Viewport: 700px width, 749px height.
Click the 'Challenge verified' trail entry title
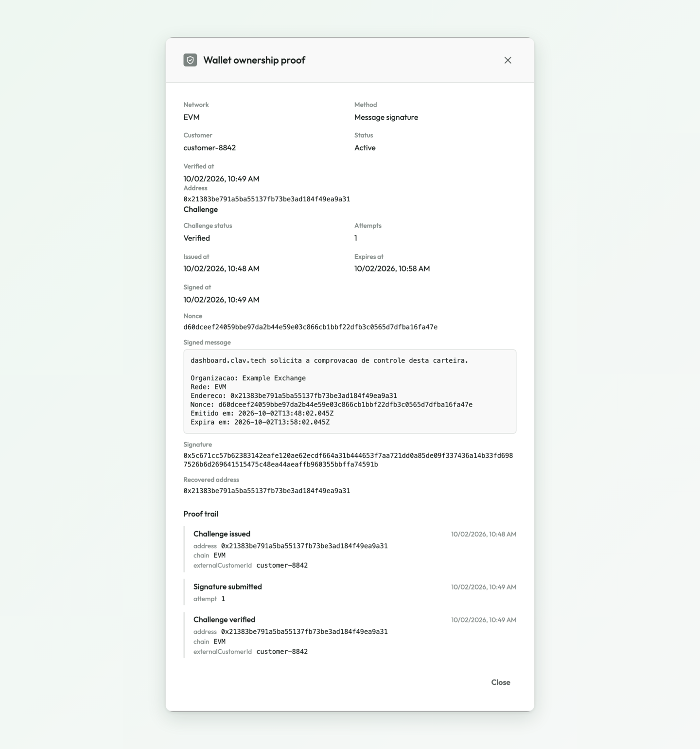224,619
